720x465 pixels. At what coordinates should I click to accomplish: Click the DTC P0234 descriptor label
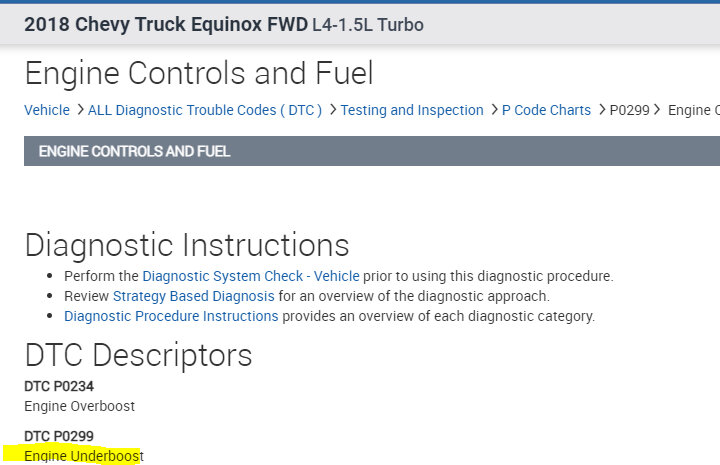(x=59, y=386)
